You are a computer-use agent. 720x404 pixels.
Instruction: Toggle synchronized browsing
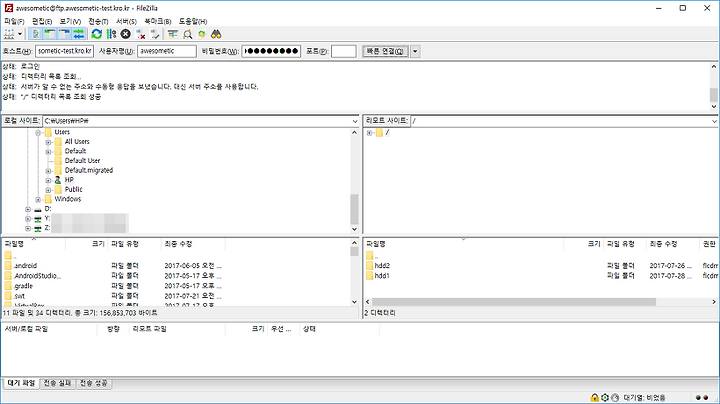coord(202,34)
